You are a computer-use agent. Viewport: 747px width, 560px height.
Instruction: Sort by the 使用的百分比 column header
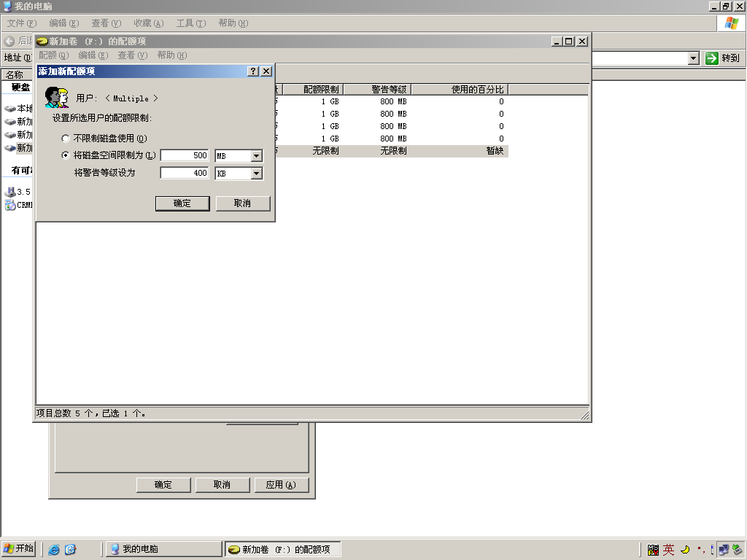click(460, 90)
